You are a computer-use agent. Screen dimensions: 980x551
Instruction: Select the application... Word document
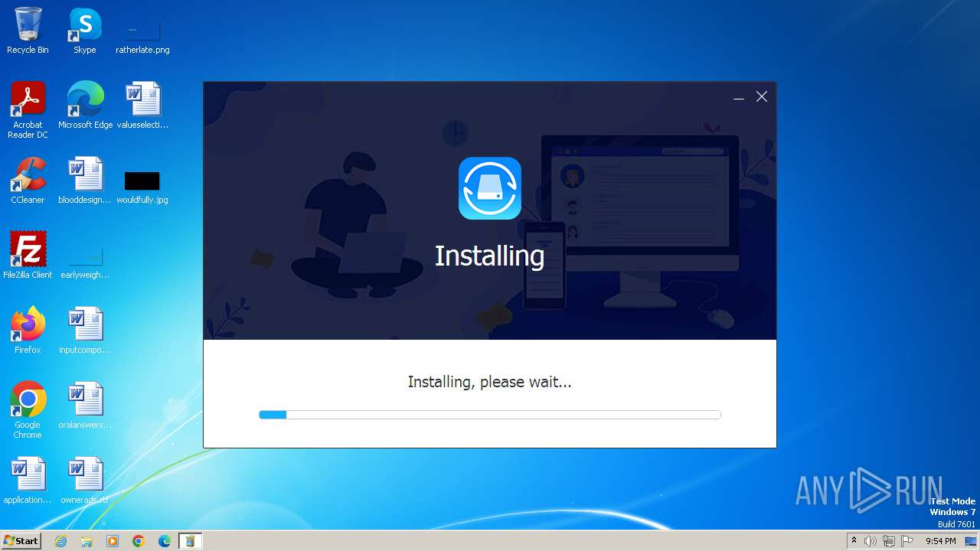[28, 481]
